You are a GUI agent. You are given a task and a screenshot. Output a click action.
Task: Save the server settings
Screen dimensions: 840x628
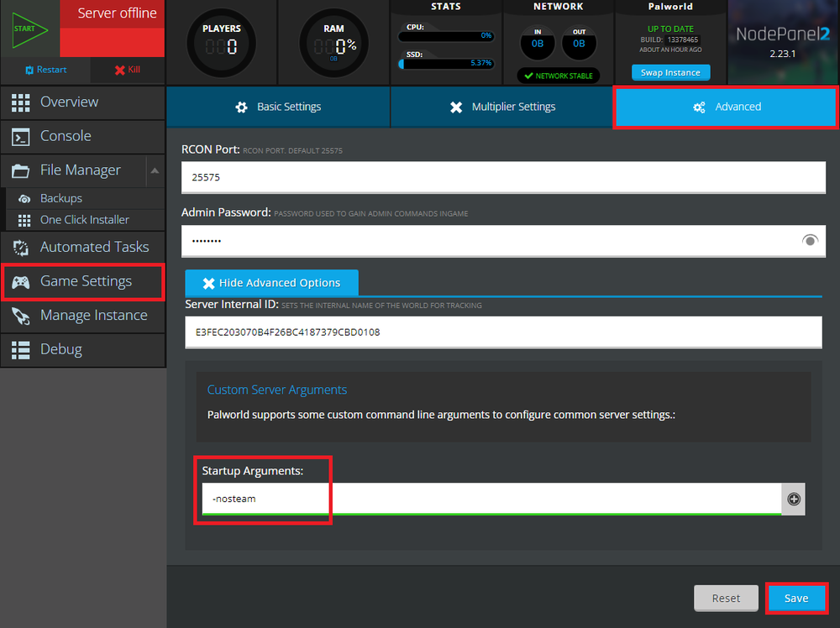point(795,598)
